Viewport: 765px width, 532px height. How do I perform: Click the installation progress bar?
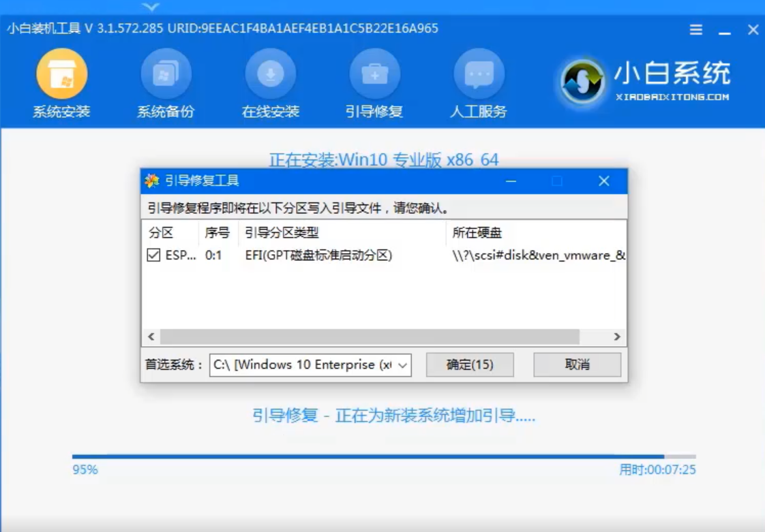(x=384, y=456)
